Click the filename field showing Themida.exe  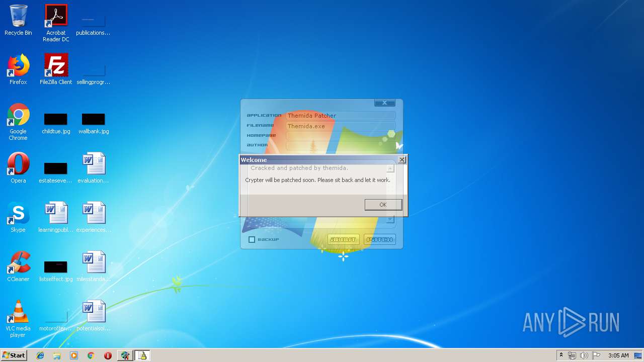341,126
